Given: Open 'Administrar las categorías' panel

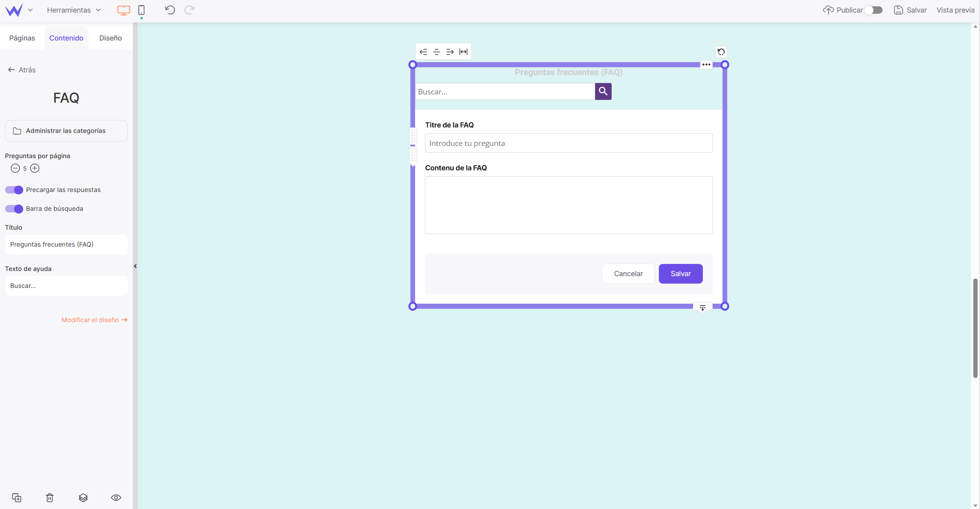Looking at the screenshot, I should 66,130.
